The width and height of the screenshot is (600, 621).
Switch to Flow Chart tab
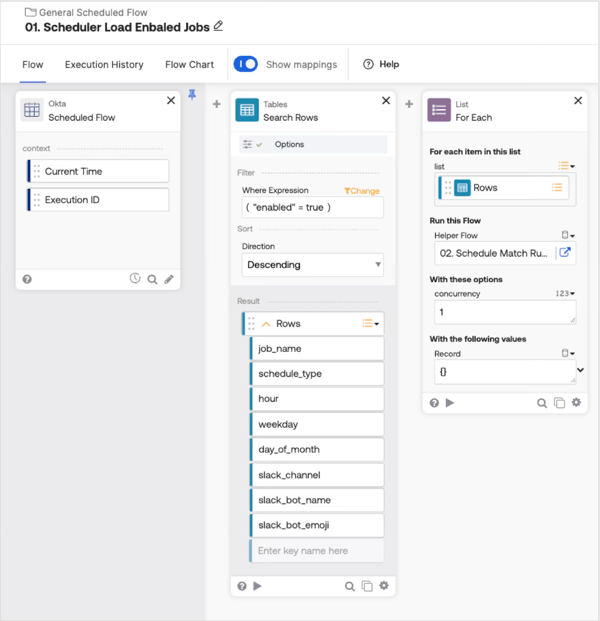point(189,65)
